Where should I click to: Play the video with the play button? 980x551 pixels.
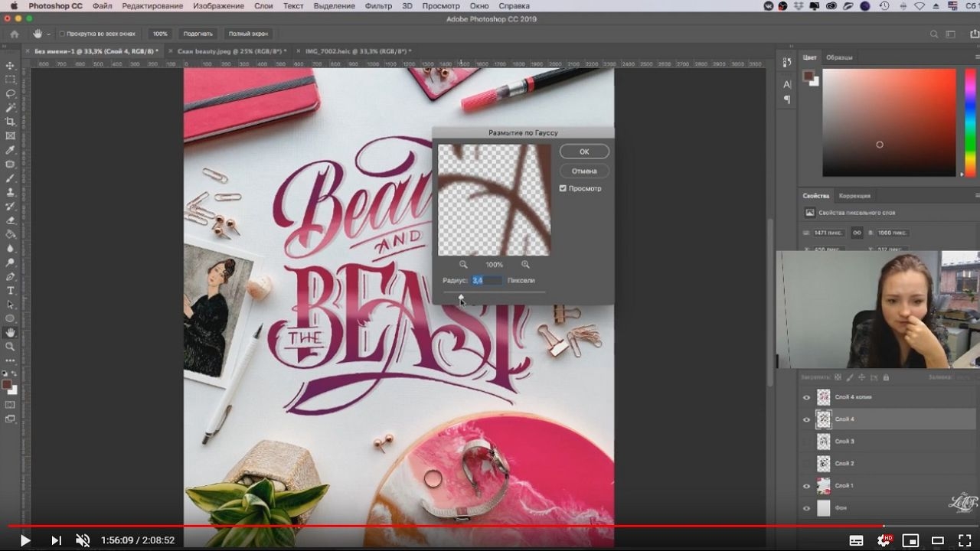tap(24, 540)
